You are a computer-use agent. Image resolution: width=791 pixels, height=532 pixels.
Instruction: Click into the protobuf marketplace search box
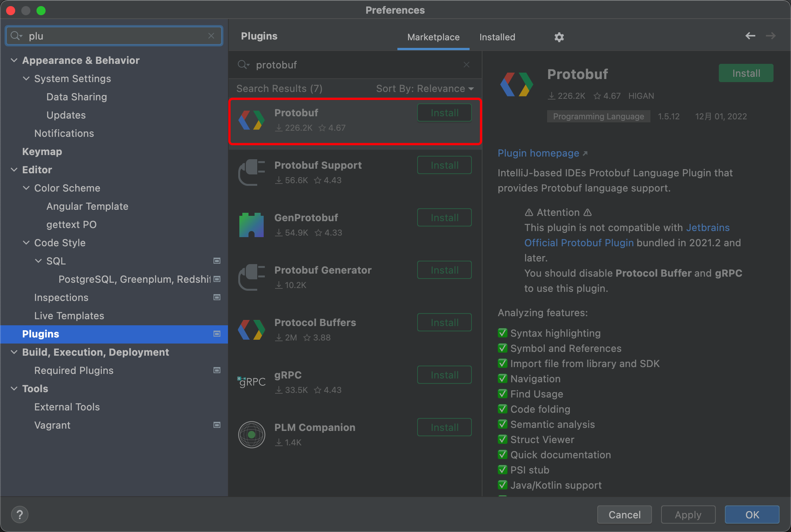355,65
